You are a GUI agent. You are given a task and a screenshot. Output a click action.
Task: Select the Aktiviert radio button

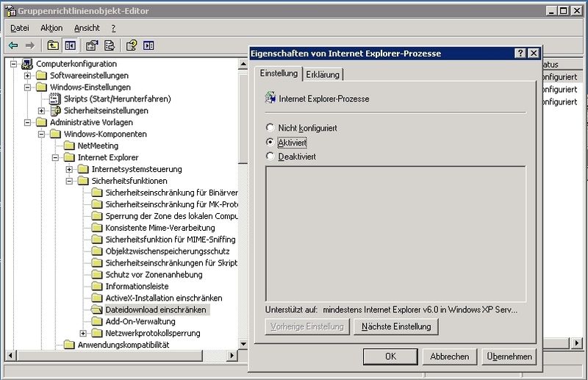point(270,142)
